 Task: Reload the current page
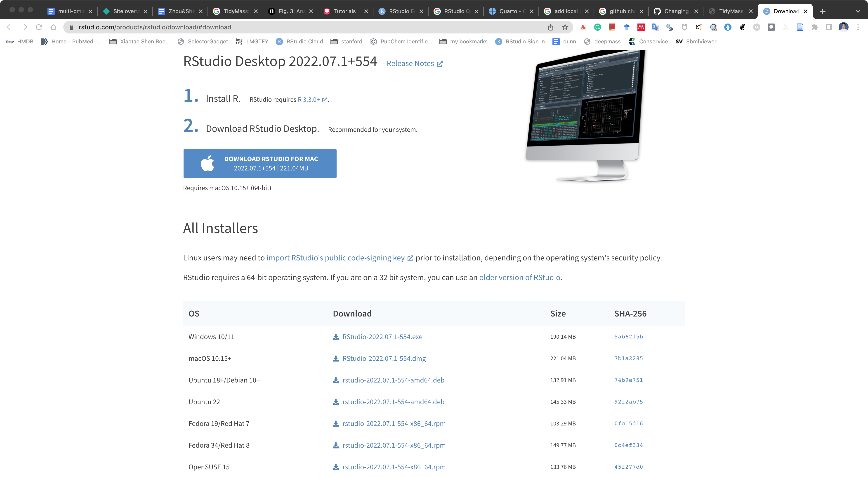coord(39,27)
